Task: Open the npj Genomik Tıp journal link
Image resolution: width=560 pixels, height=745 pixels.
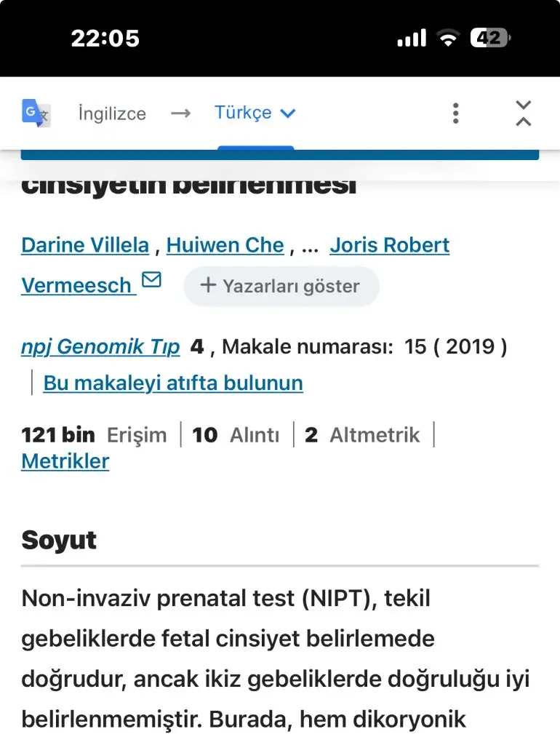Action: 100,347
